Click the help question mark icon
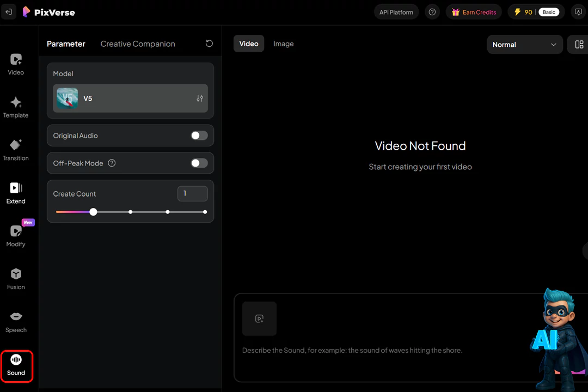Image resolution: width=588 pixels, height=392 pixels. click(x=432, y=12)
